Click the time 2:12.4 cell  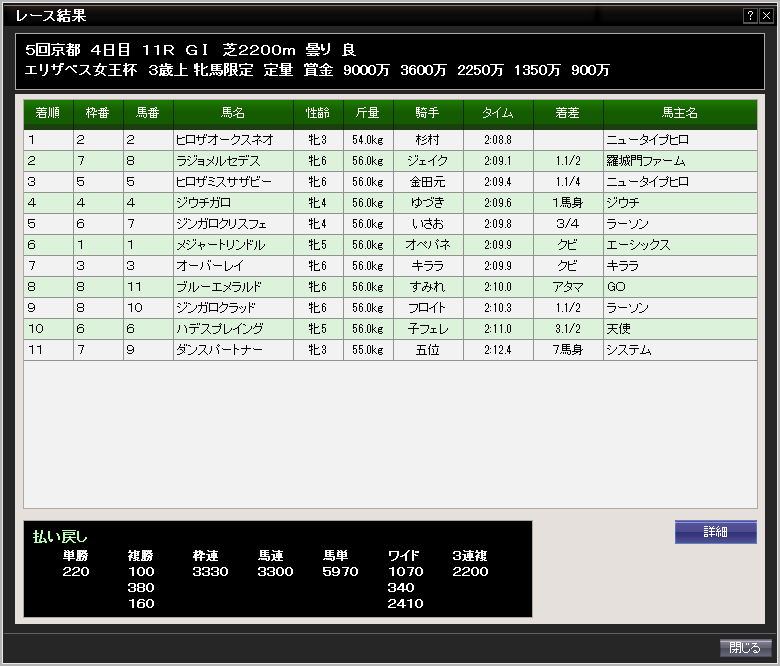498,350
